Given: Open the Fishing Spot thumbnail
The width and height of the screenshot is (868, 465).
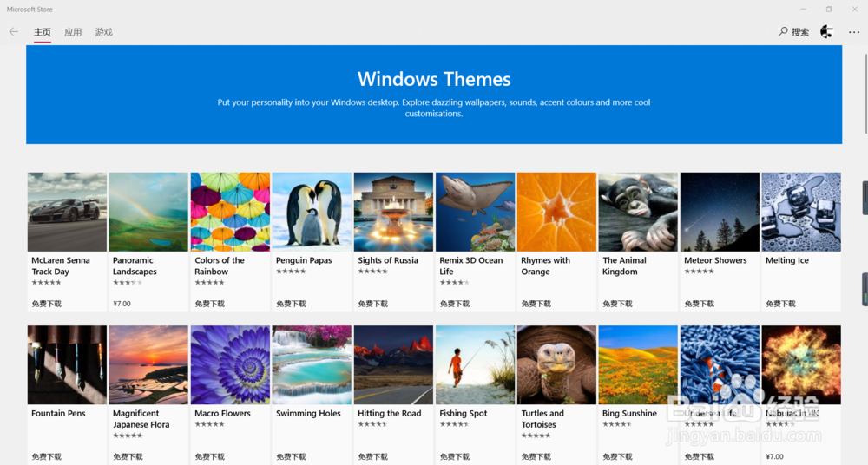Looking at the screenshot, I should click(x=475, y=365).
